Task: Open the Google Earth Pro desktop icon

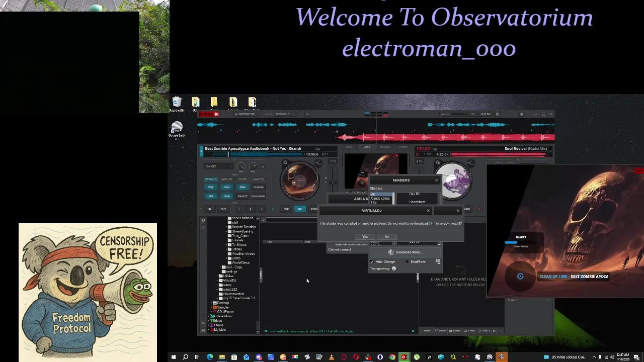Action: 177,131
